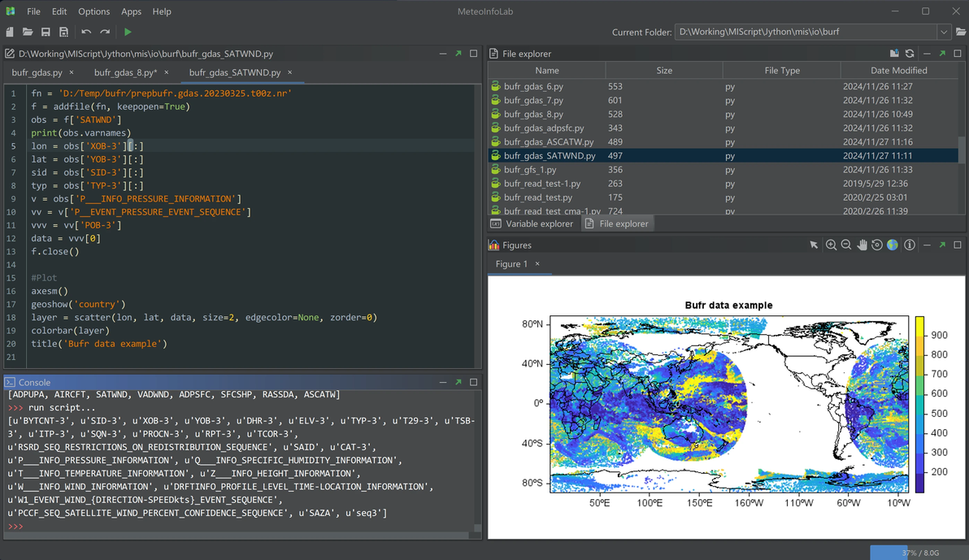969x560 pixels.
Task: Refresh the File explorer listing
Action: click(x=910, y=54)
